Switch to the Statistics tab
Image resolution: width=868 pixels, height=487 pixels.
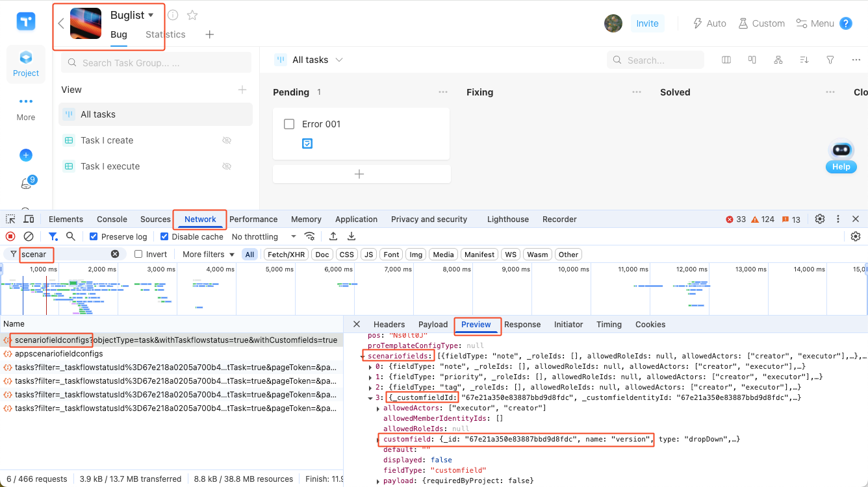166,34
